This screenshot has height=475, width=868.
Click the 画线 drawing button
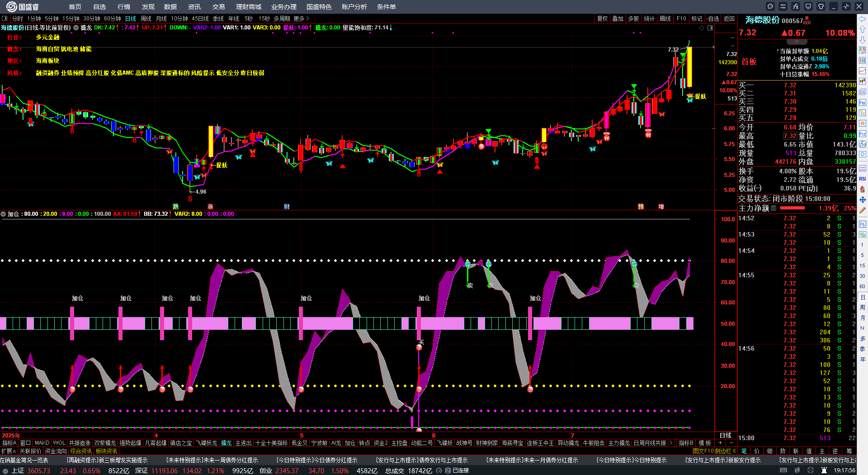[x=665, y=19]
